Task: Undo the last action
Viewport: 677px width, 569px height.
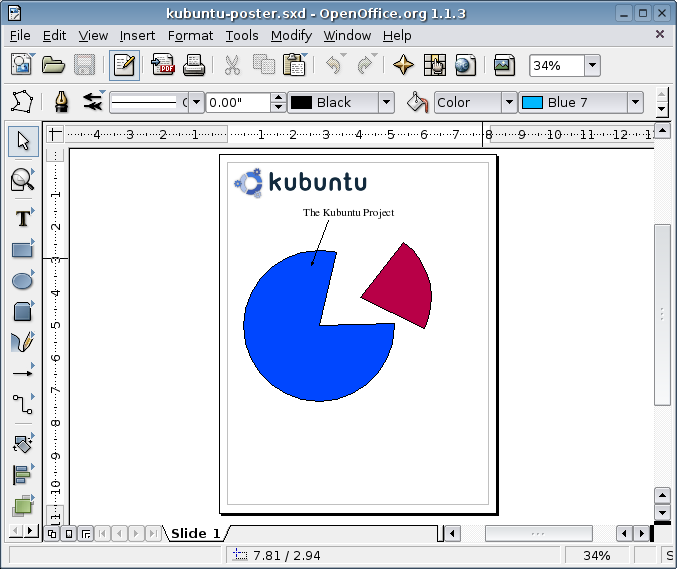Action: pyautogui.click(x=334, y=65)
